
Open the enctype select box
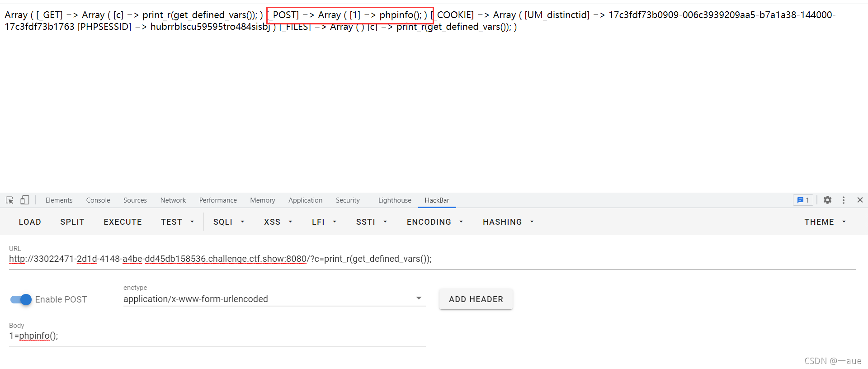(274, 299)
